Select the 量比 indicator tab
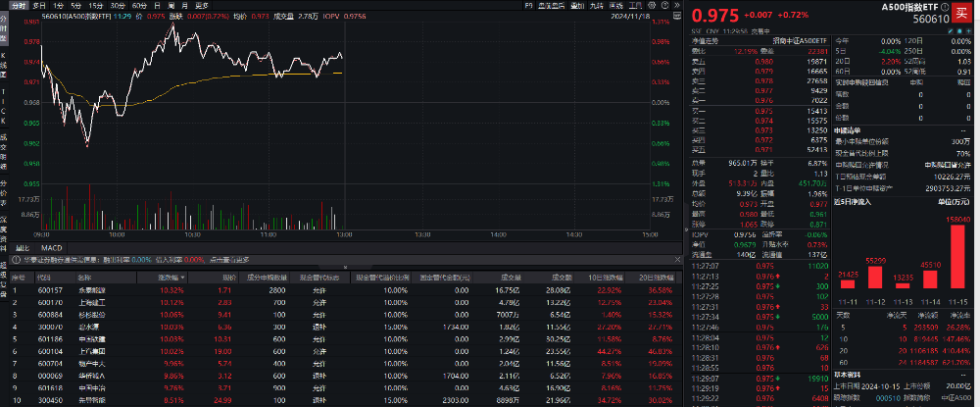Image resolution: width=980 pixels, height=407 pixels. 24,248
